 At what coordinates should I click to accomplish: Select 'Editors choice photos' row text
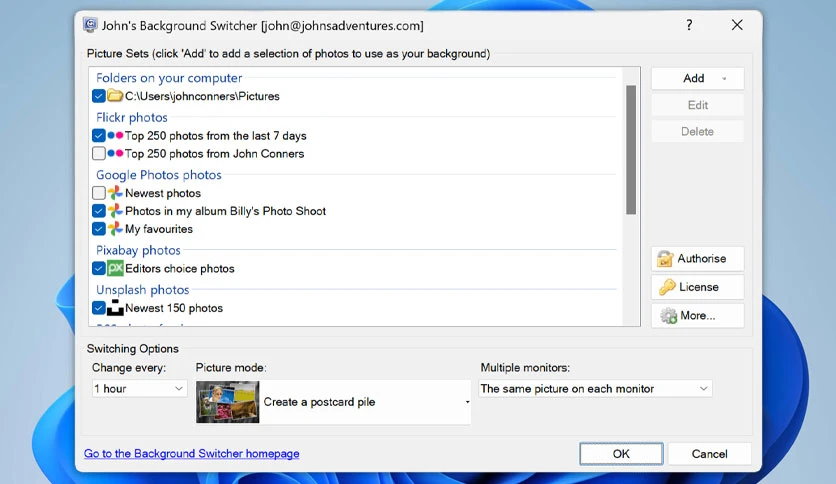180,269
